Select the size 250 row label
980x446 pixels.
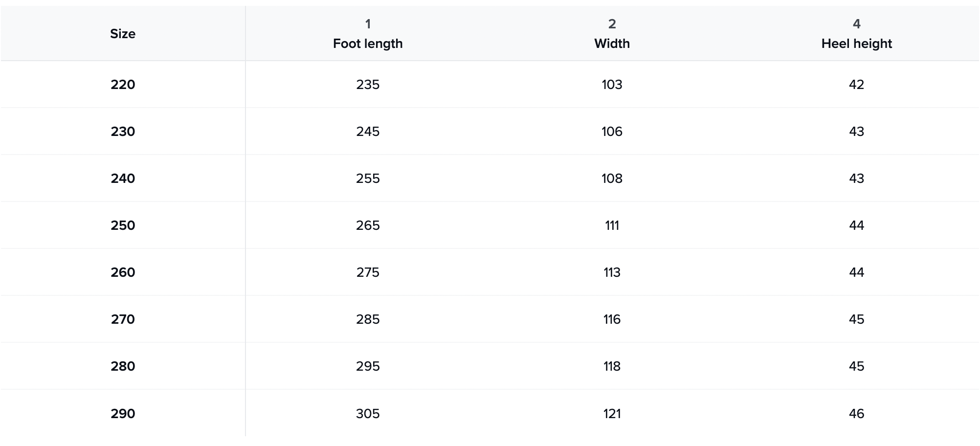click(123, 225)
